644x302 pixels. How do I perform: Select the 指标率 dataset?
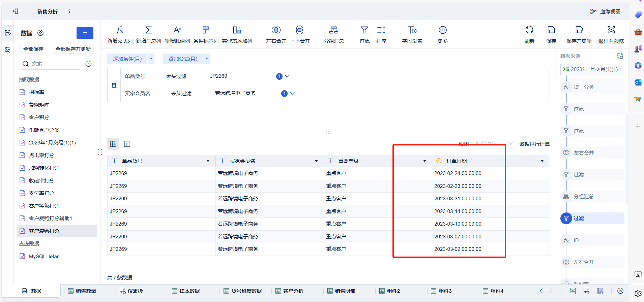tap(57, 92)
